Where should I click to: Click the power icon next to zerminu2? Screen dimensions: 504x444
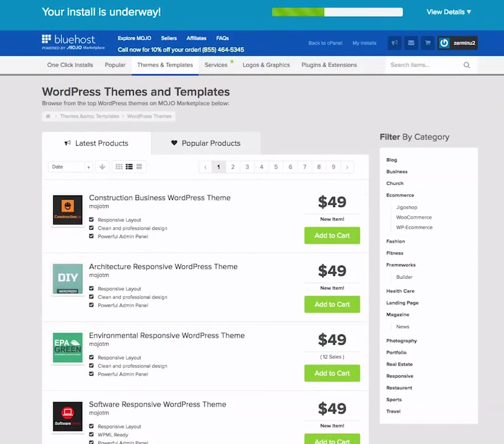(444, 43)
